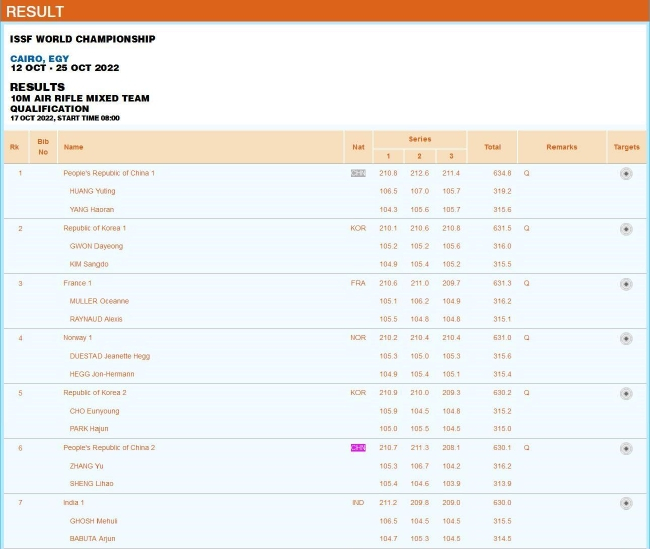The width and height of the screenshot is (650, 549).
Task: Click highlighted CHN code for China 2
Action: (x=358, y=447)
